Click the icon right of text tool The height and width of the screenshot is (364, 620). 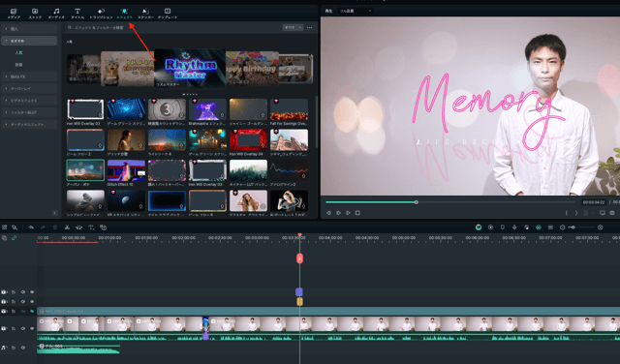104,227
